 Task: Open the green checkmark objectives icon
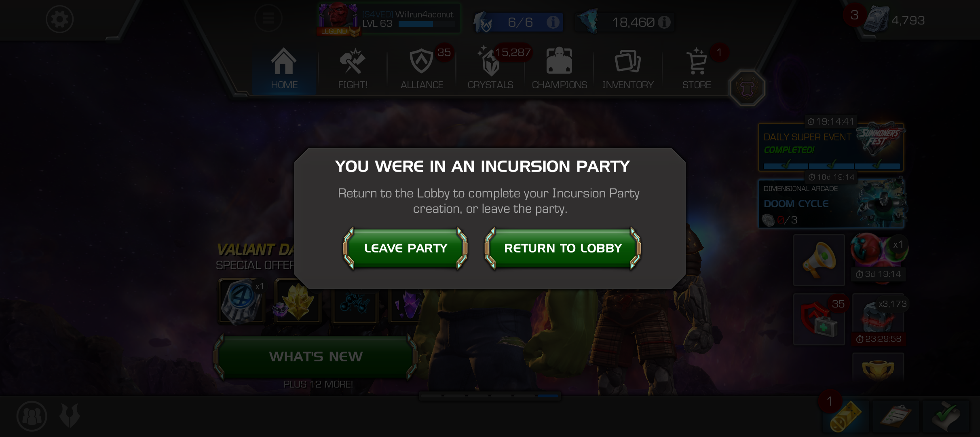pyautogui.click(x=946, y=416)
